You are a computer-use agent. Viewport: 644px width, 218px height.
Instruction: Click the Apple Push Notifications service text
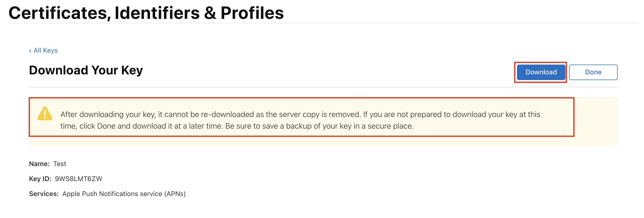pyautogui.click(x=112, y=194)
